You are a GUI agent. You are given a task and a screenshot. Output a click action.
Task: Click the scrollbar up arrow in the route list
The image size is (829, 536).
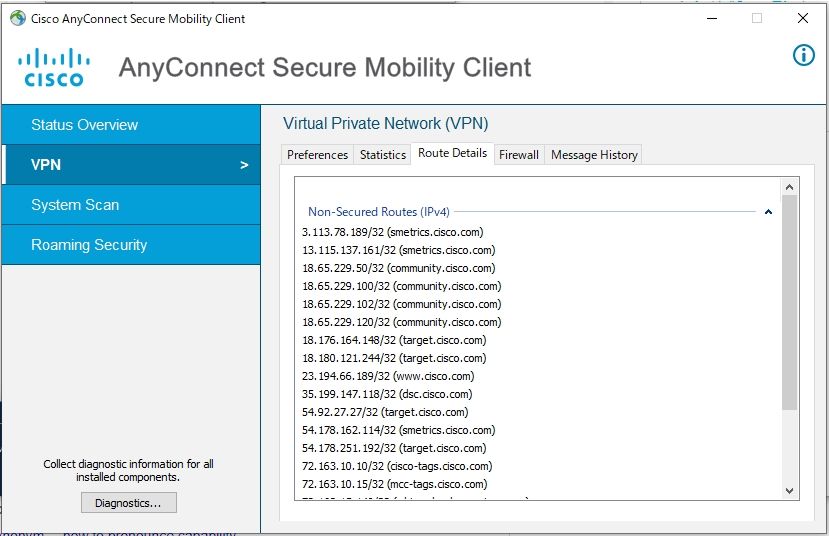coord(789,187)
